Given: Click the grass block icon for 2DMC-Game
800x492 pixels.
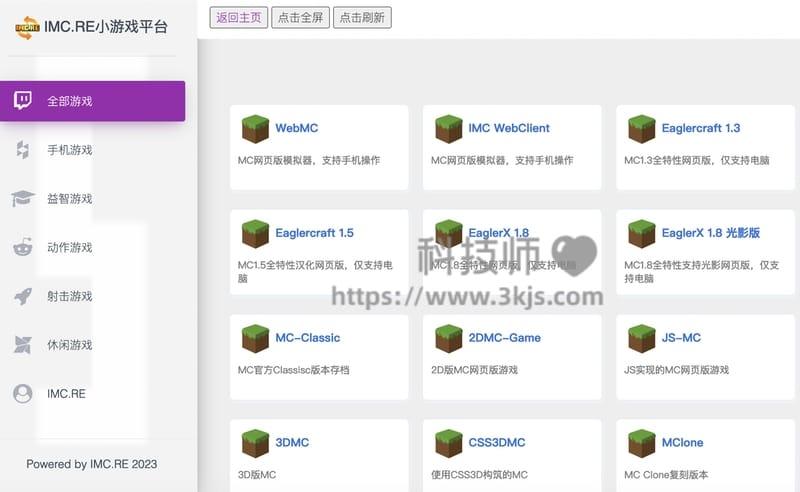Looking at the screenshot, I should click(x=448, y=338).
